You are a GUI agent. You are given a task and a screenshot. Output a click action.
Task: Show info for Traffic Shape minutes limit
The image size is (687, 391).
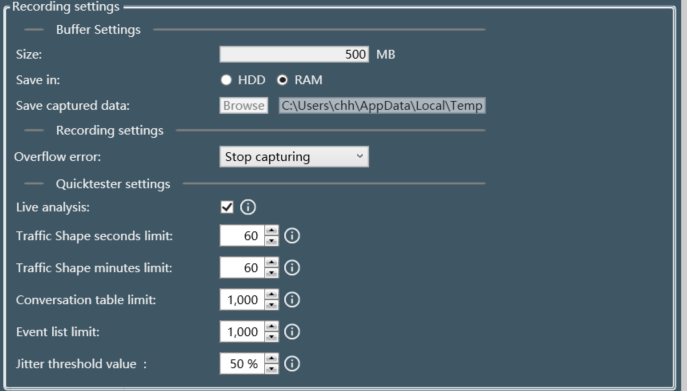pyautogui.click(x=292, y=268)
